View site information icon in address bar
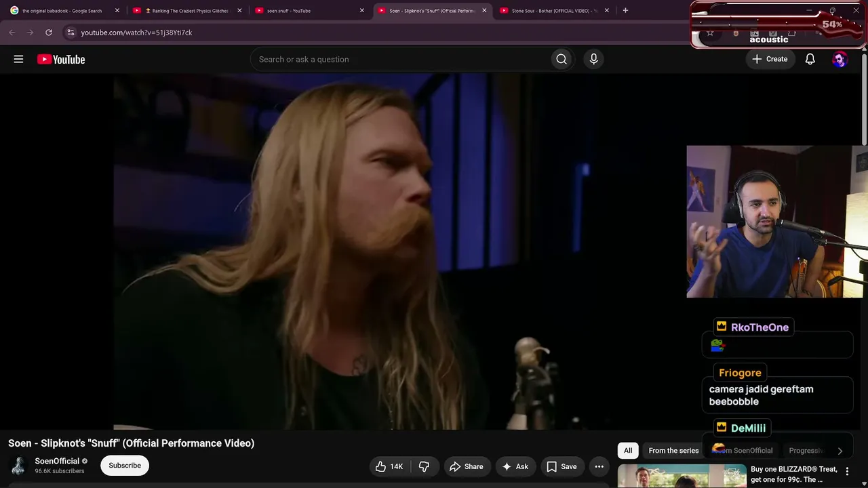The image size is (868, 488). click(71, 33)
